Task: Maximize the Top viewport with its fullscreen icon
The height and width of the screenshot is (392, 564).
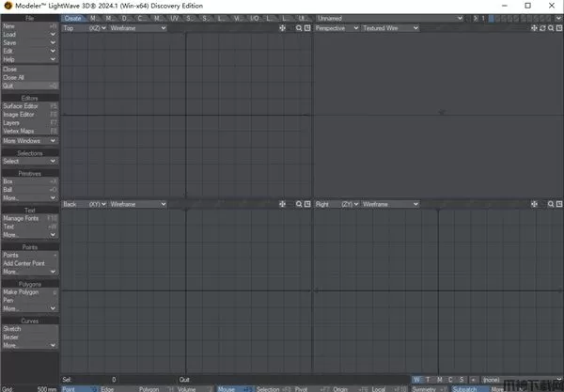Action: (x=307, y=28)
